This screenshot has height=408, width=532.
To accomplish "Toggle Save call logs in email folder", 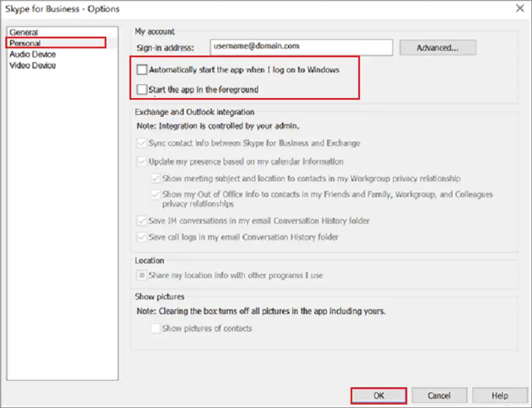I will [x=141, y=237].
